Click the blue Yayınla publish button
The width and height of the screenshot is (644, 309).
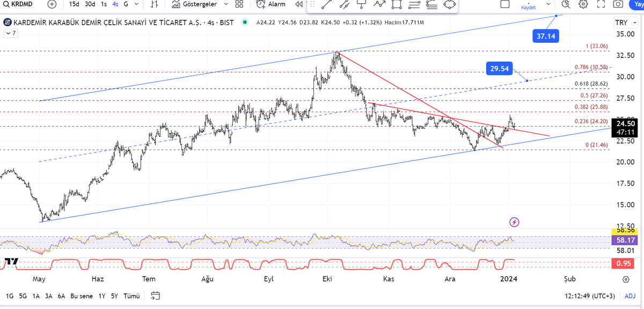637,4
